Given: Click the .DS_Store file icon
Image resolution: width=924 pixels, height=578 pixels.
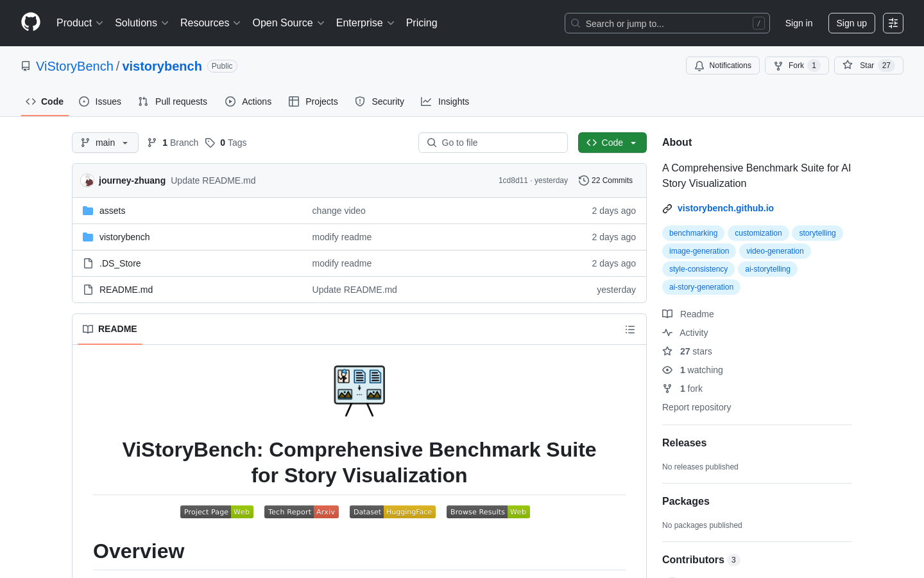Looking at the screenshot, I should point(88,263).
